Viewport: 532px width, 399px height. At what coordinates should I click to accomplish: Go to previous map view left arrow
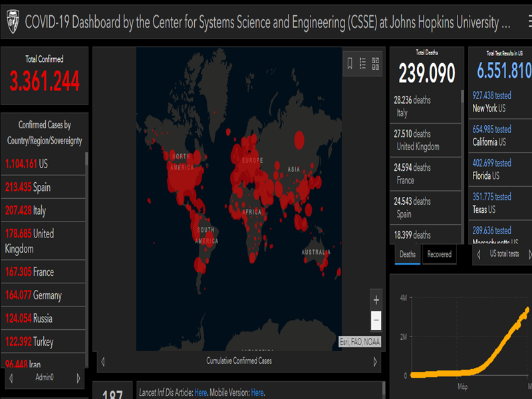tap(102, 361)
